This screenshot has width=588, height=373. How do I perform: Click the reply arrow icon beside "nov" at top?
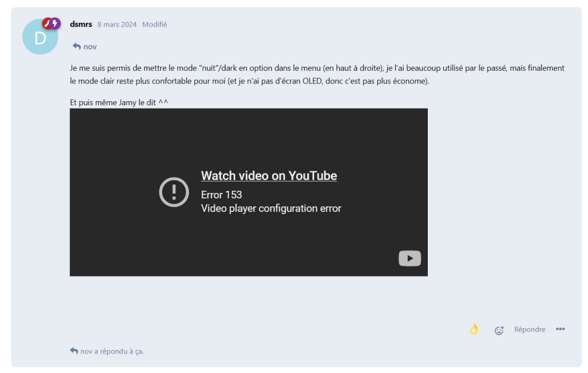click(x=76, y=47)
